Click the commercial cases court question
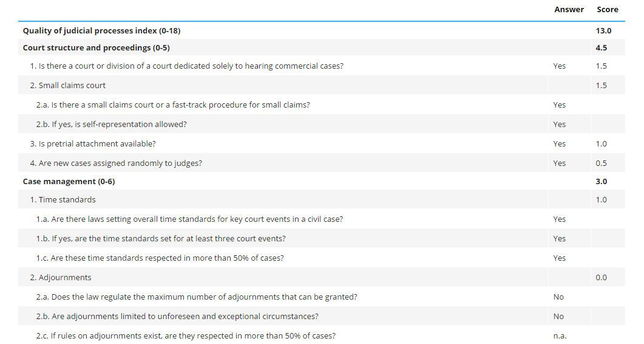The width and height of the screenshot is (644, 344). pyautogui.click(x=186, y=66)
